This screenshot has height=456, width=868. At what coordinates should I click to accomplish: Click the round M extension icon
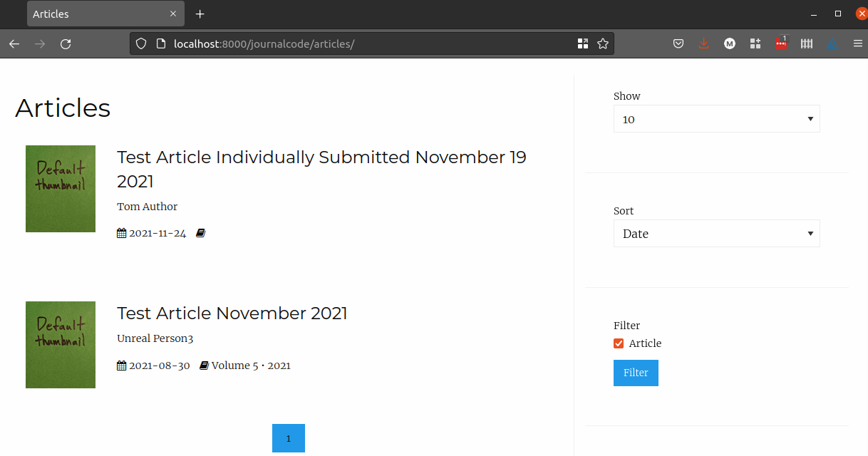[x=730, y=44]
